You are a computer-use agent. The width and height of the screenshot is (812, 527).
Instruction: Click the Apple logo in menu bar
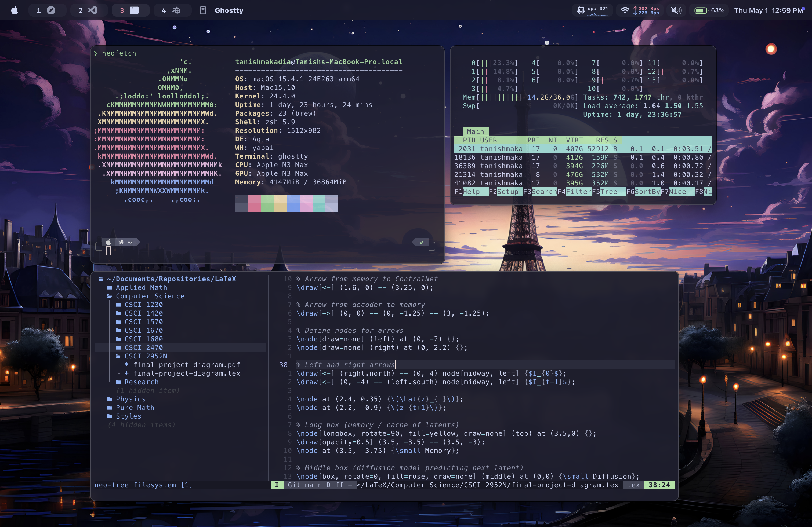pos(14,10)
